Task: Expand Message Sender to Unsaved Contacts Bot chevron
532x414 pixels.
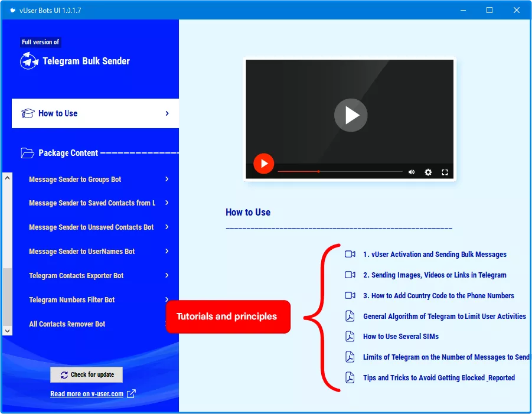Action: pos(167,227)
